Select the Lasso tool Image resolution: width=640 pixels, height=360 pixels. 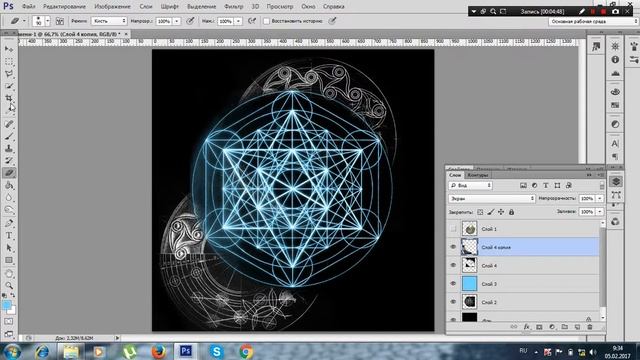pyautogui.click(x=9, y=74)
